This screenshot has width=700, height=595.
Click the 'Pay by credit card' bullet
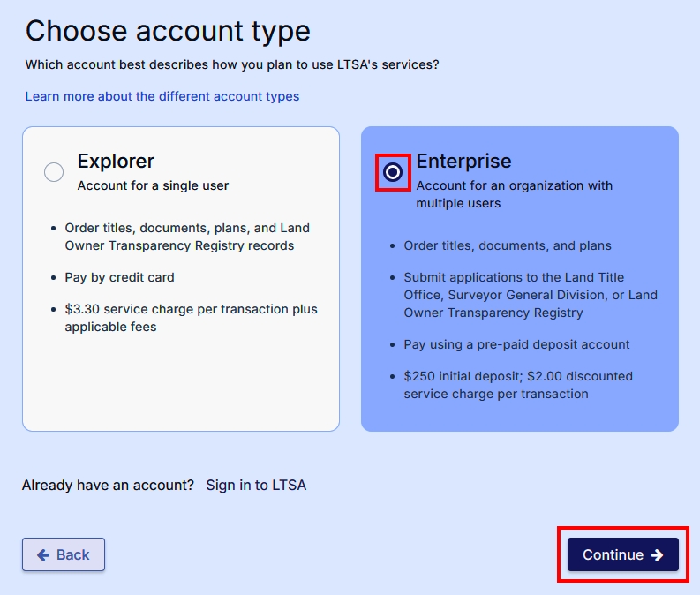click(120, 277)
